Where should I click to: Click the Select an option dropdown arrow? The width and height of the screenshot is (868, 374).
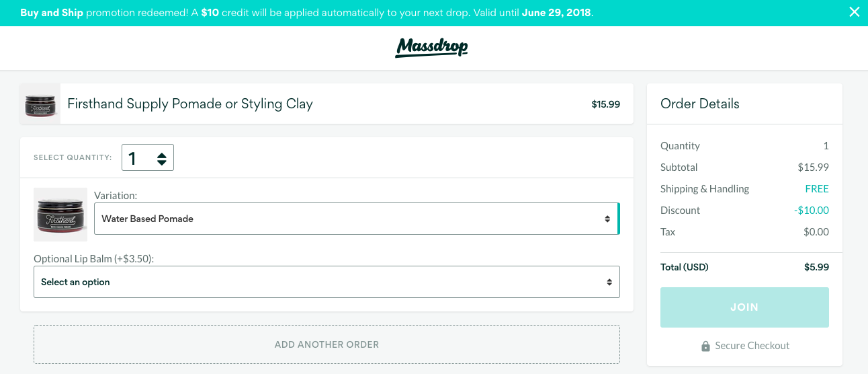[x=609, y=282]
